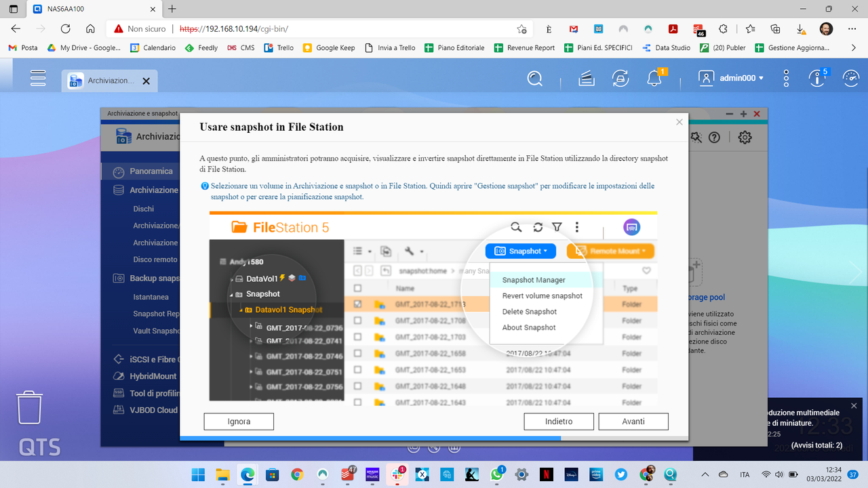Image resolution: width=868 pixels, height=488 pixels.
Task: Open the QTS three-dot more menu
Action: click(786, 79)
